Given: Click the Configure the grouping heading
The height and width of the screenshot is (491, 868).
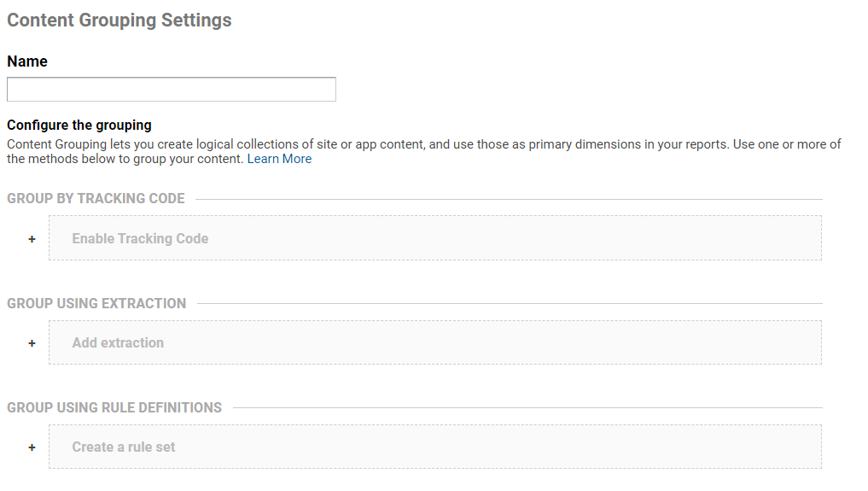Looking at the screenshot, I should pyautogui.click(x=79, y=125).
